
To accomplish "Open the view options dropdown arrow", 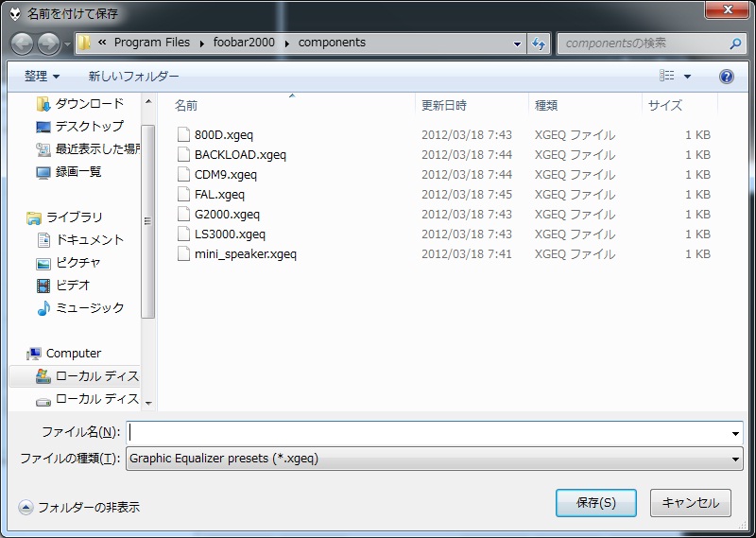I will (688, 77).
